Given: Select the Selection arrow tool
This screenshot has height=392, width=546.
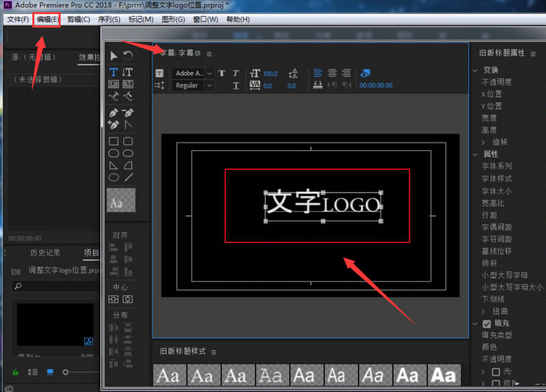Looking at the screenshot, I should click(113, 55).
